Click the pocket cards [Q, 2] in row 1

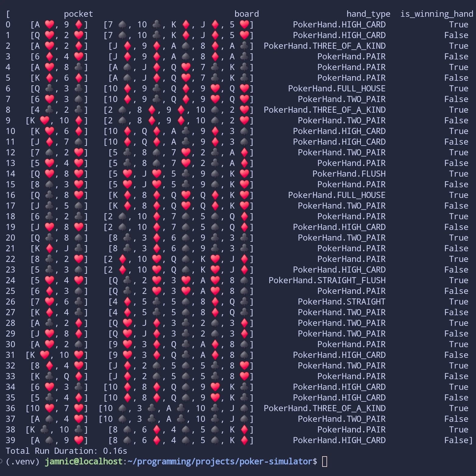click(x=59, y=35)
